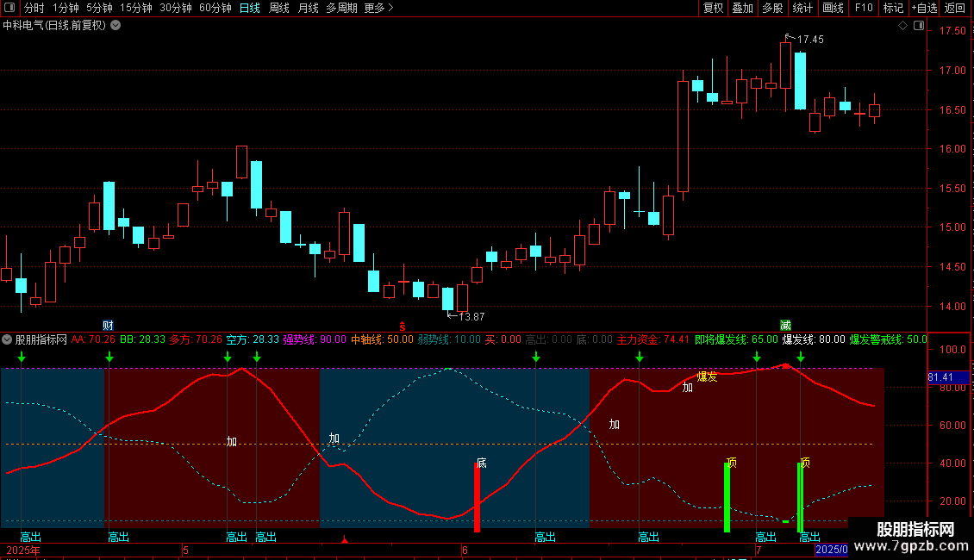The height and width of the screenshot is (560, 974).
Task: Open the 股朋指标网 indicator dropdown
Action: tap(7, 339)
